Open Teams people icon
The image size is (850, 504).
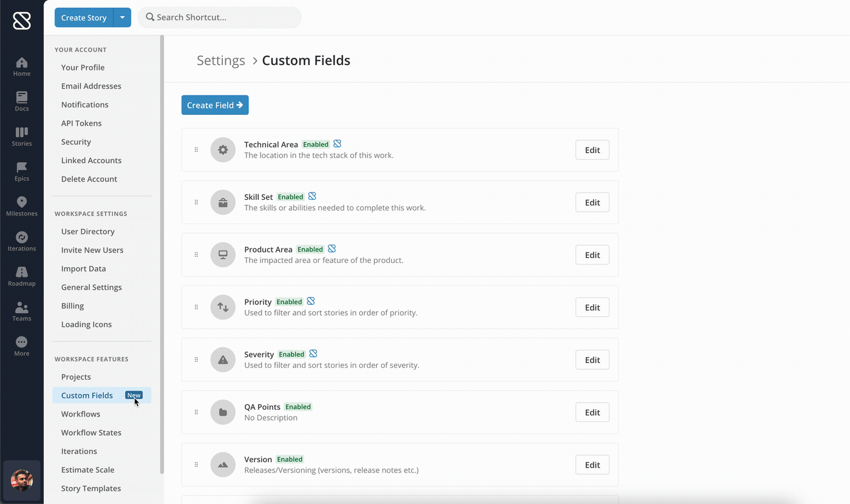[x=22, y=311]
